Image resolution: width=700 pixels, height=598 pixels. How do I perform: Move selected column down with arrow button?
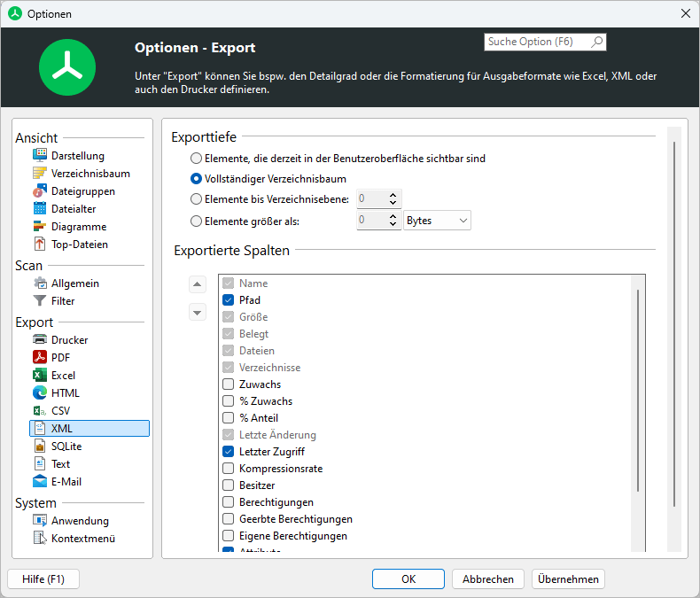pos(198,313)
